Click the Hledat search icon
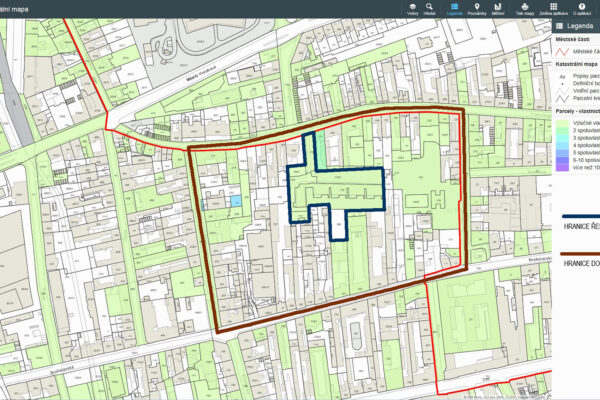600x400 pixels. point(429,9)
